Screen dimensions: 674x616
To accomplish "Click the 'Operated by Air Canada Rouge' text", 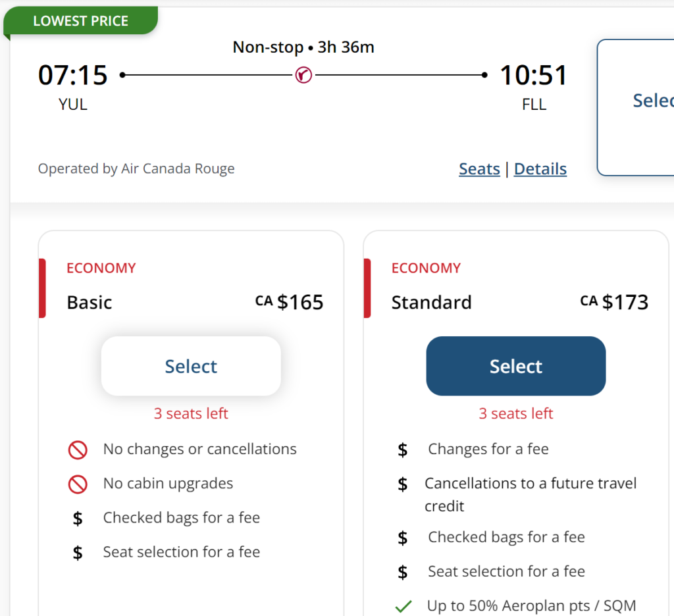I will click(136, 168).
